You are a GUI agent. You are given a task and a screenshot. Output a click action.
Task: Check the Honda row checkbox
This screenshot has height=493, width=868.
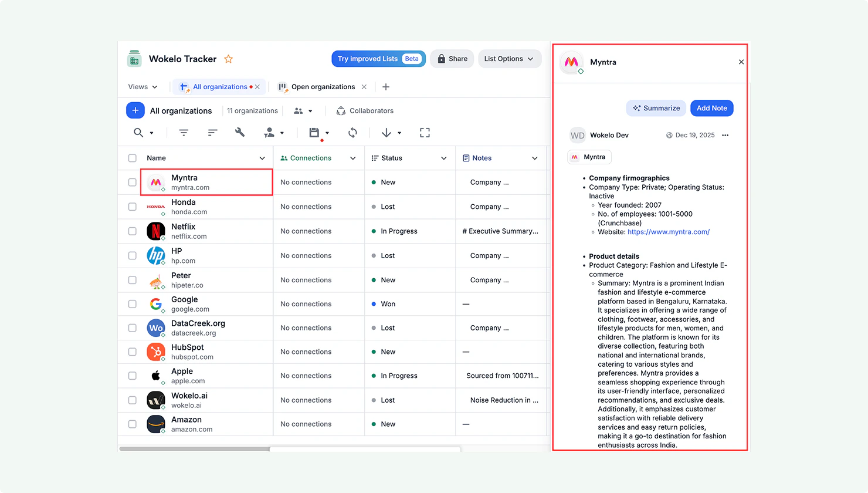133,207
